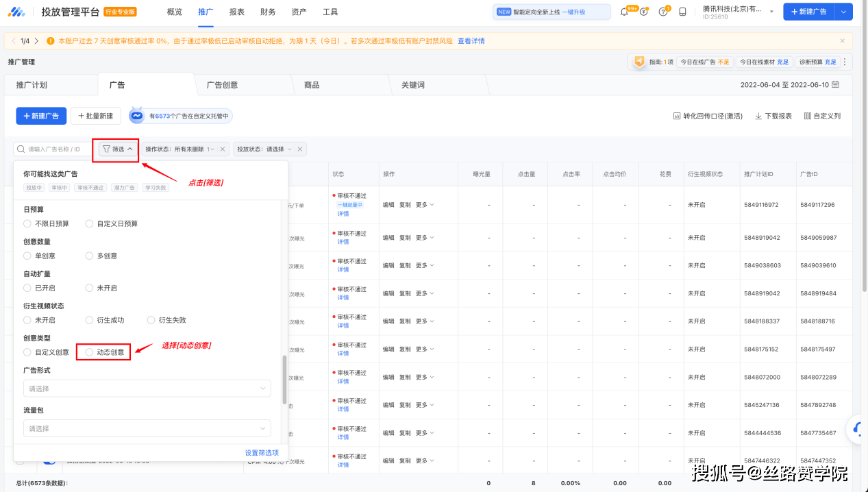
Task: Collapse the 筛选 filter dropdown
Action: coord(117,149)
